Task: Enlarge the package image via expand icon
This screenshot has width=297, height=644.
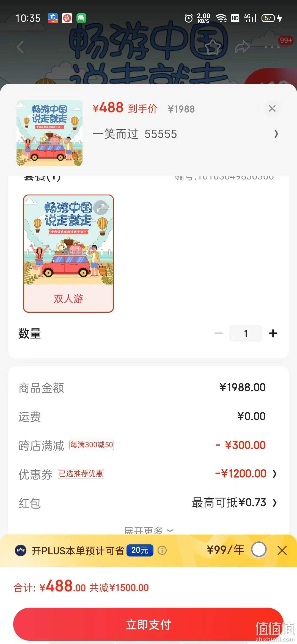Action: [101, 207]
